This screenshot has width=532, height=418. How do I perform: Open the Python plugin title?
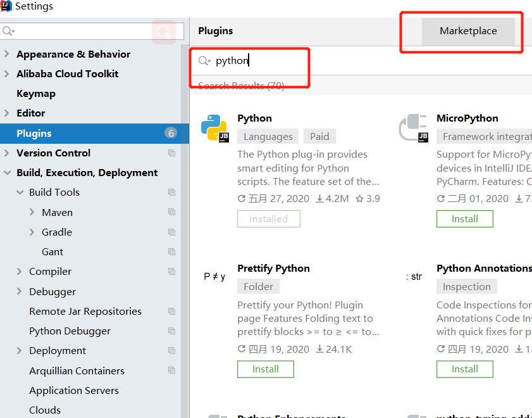click(x=254, y=118)
